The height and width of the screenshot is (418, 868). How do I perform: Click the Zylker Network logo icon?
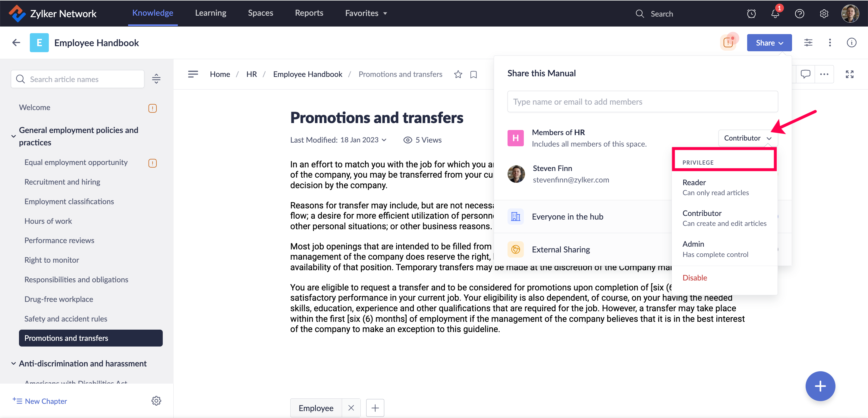point(17,14)
